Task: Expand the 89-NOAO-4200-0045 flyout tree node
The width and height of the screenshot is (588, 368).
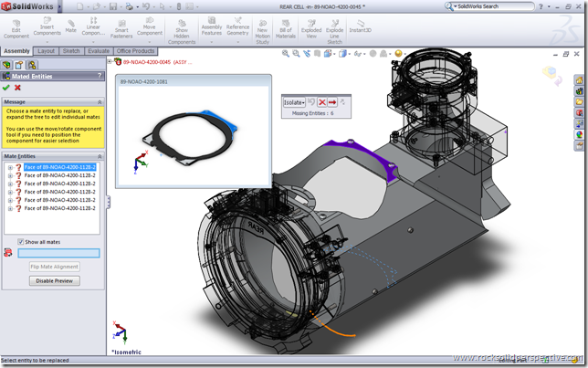Action: coord(110,61)
